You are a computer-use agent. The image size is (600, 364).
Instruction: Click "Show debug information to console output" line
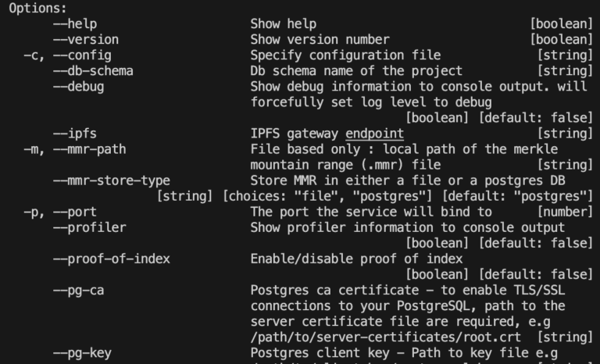click(419, 87)
